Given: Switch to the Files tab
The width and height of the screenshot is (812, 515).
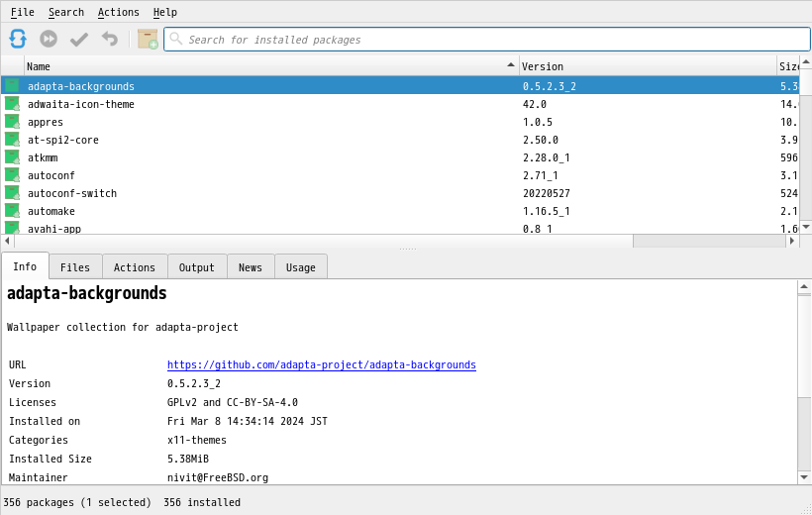Looking at the screenshot, I should click(x=75, y=267).
